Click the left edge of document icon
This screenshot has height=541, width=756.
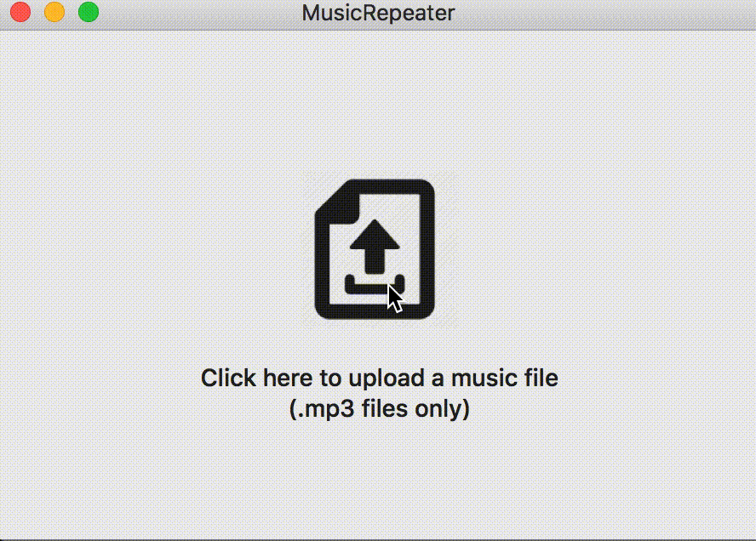tap(322, 265)
